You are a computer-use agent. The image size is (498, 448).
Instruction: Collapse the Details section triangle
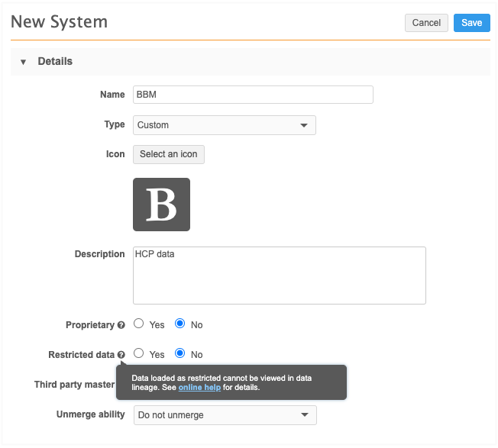tap(23, 62)
